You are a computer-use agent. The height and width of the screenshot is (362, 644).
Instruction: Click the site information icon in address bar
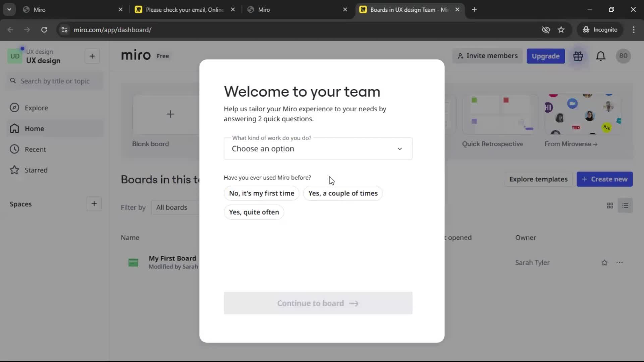(64, 30)
